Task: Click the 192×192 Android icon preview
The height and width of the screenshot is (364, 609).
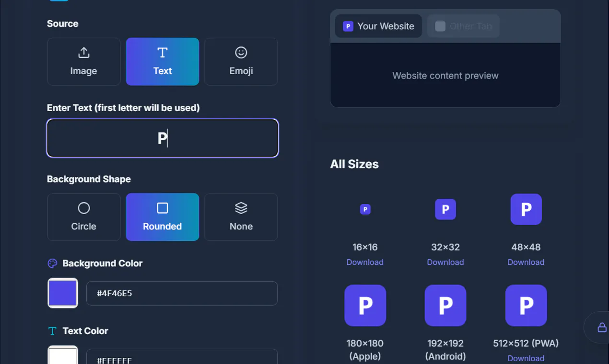Action: coord(445,306)
